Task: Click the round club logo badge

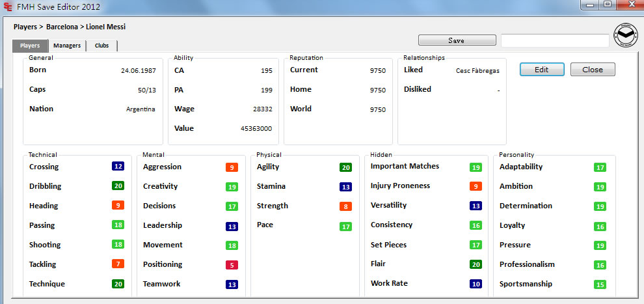Action: 626,36
